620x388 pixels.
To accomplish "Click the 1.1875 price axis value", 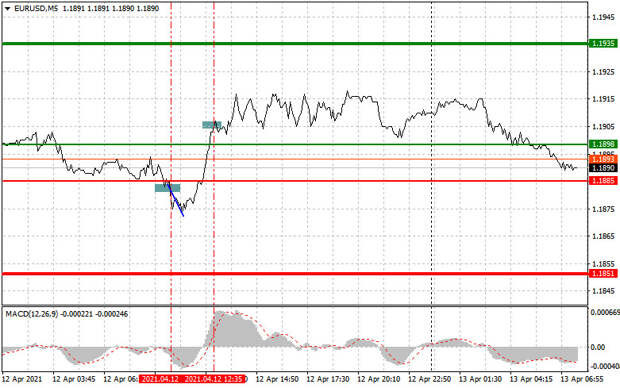I will (603, 209).
